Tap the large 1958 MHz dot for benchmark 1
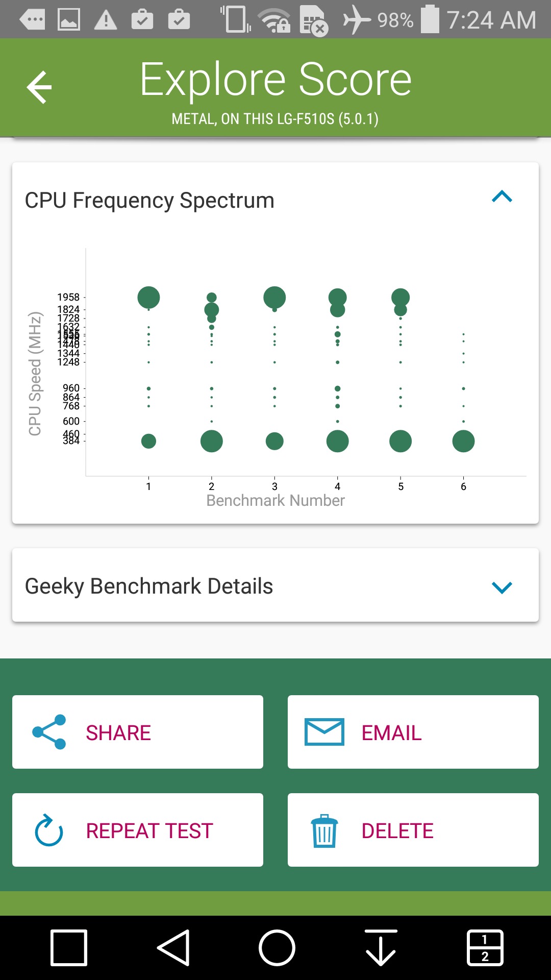Image resolution: width=551 pixels, height=980 pixels. coord(148,297)
